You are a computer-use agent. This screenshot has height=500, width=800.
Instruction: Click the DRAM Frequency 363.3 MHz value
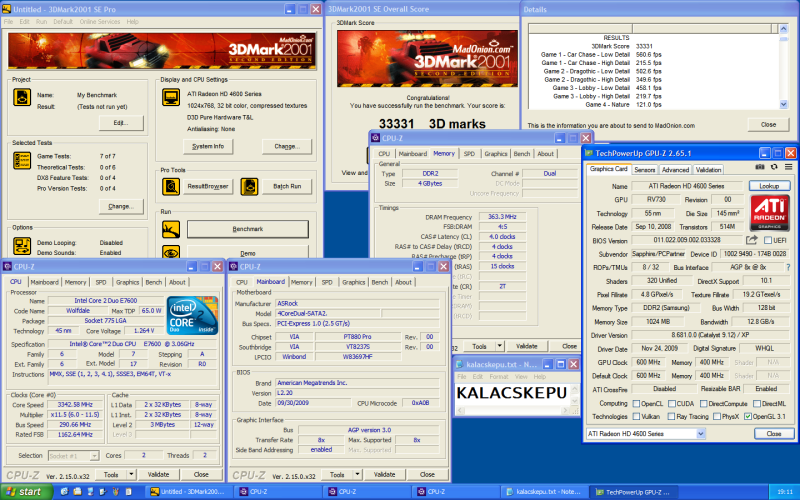(503, 217)
